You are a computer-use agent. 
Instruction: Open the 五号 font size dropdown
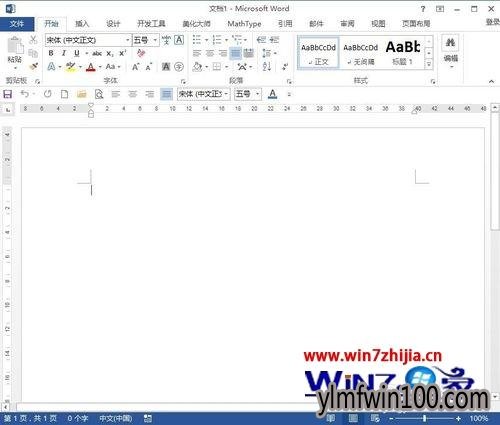tap(145, 40)
